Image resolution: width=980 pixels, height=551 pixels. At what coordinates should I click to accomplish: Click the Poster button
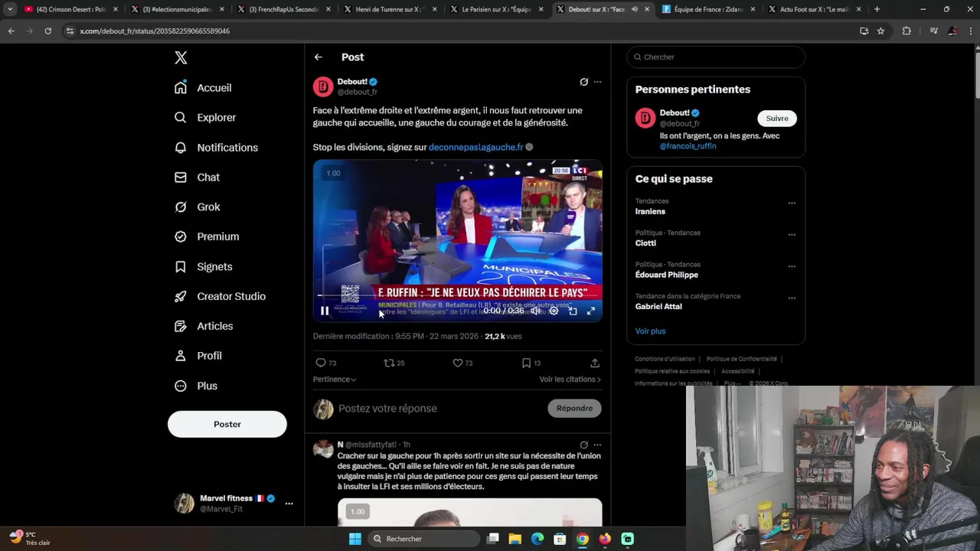click(227, 424)
